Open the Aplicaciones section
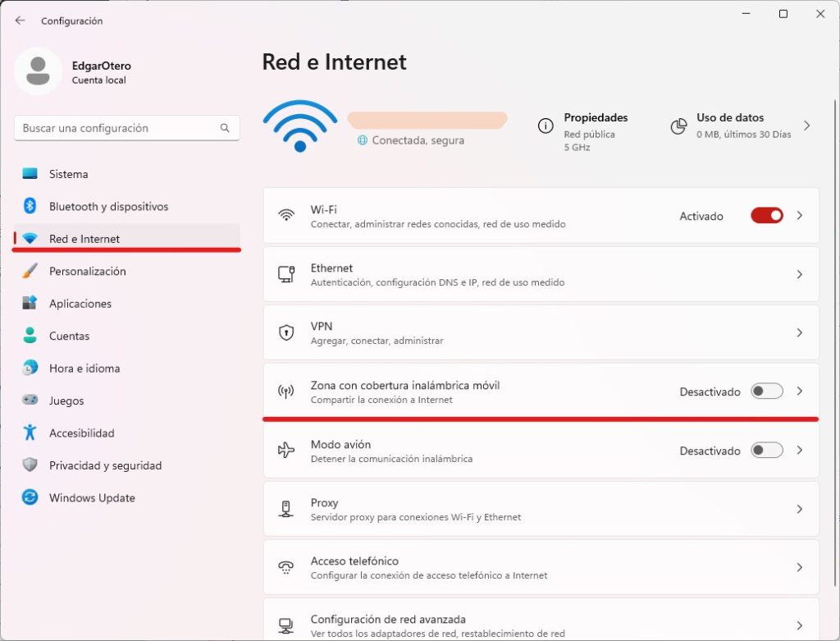This screenshot has width=840, height=641. 127,304
